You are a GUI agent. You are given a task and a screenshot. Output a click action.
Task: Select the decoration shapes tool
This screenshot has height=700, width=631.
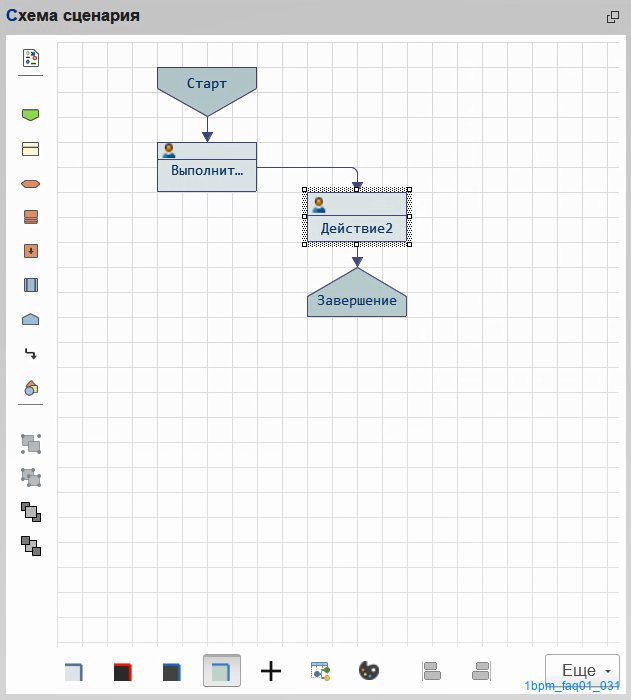pyautogui.click(x=30, y=388)
